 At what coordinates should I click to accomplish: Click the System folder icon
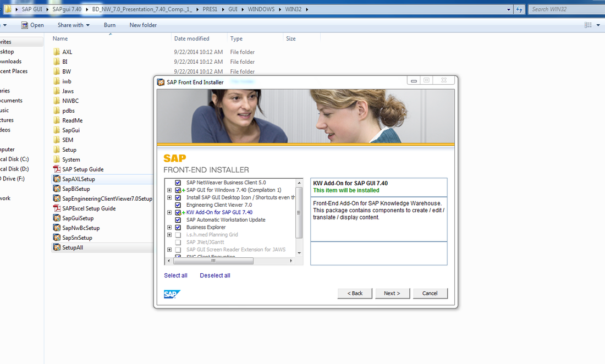pos(57,159)
